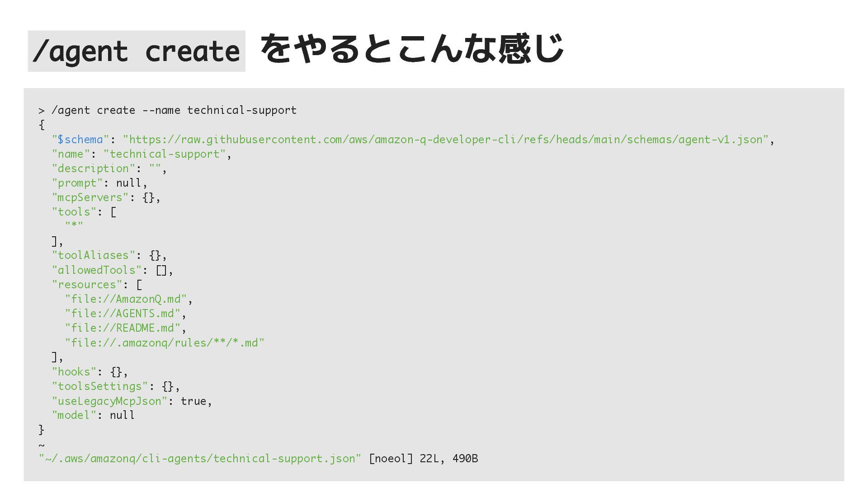Click the technical-support.json file path
The height and width of the screenshot is (488, 868).
200,459
